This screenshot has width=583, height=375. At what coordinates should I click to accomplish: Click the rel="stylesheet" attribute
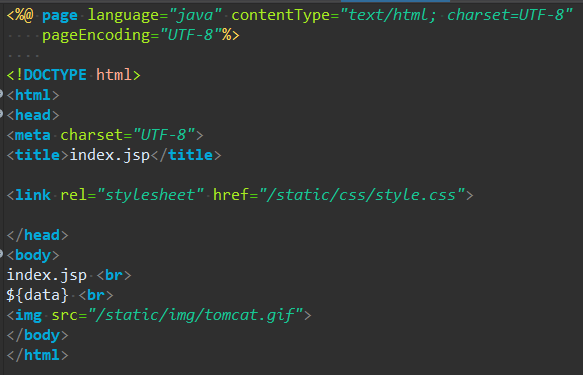click(x=132, y=195)
